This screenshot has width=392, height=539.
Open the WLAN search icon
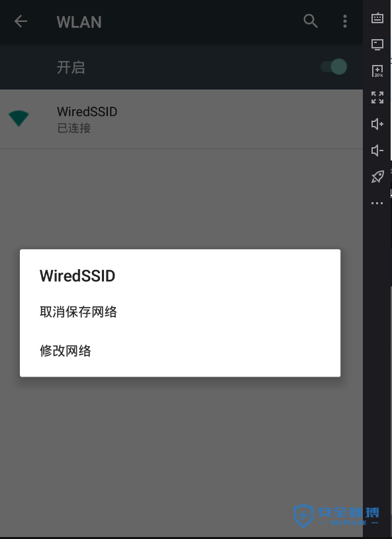[311, 21]
